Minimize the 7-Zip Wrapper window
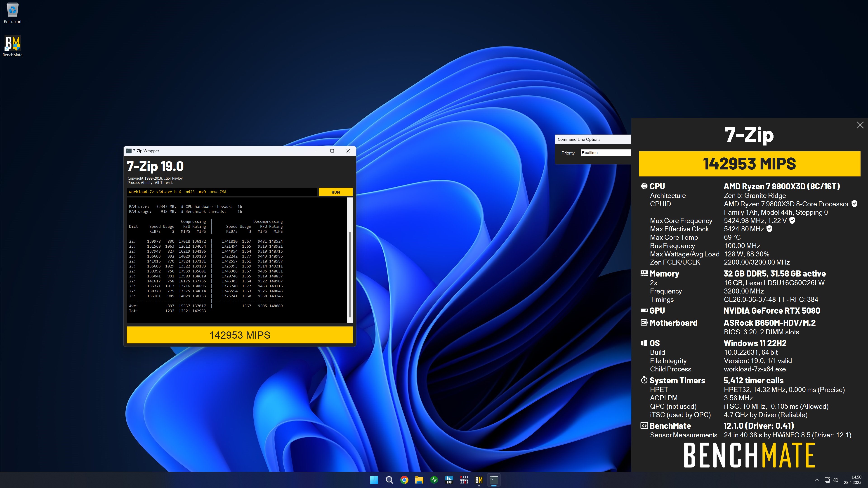Image resolution: width=868 pixels, height=488 pixels. pos(316,151)
